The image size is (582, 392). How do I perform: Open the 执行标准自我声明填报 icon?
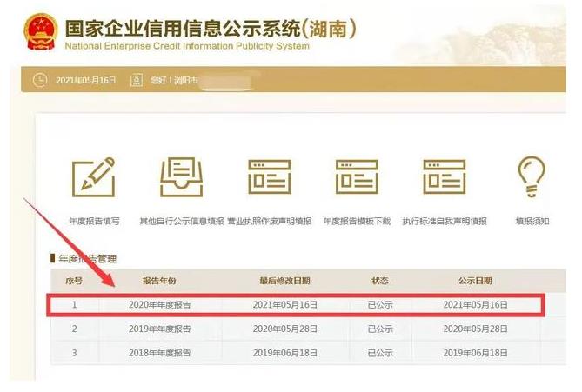tap(445, 176)
